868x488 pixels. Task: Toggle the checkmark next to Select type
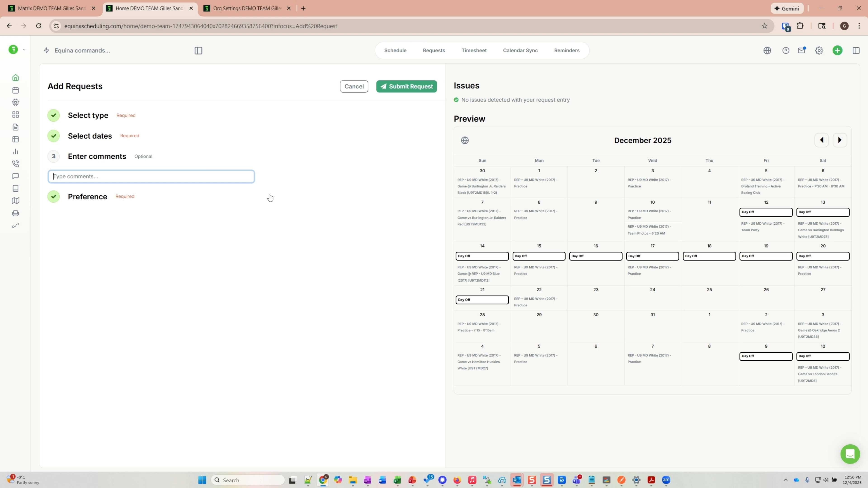(x=53, y=115)
